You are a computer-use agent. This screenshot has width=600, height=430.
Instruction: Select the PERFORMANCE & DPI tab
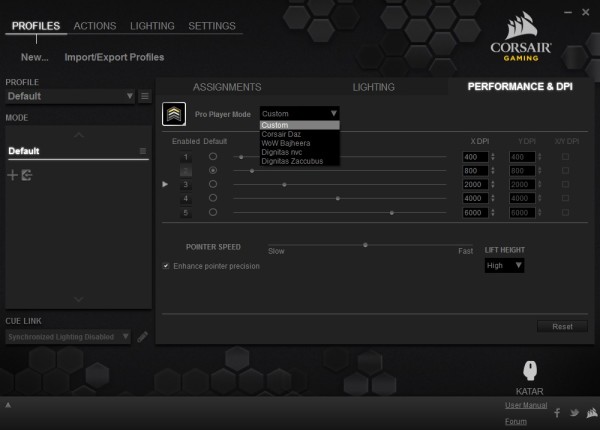pos(520,86)
